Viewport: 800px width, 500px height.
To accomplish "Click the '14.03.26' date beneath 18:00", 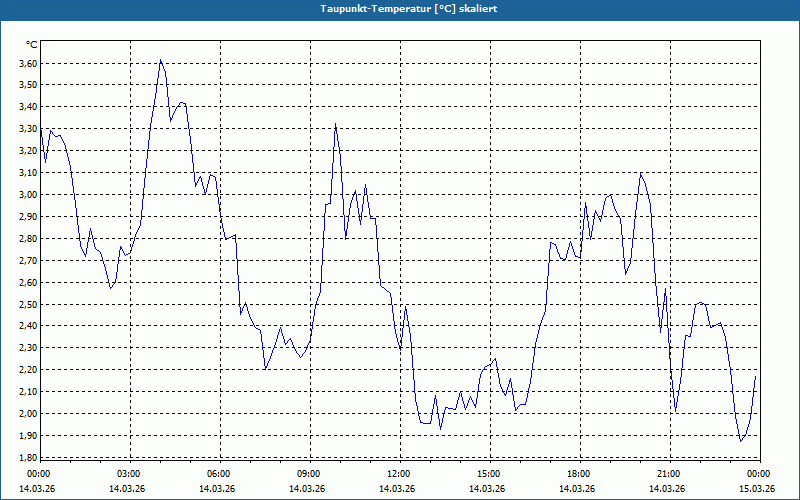I will [x=577, y=488].
